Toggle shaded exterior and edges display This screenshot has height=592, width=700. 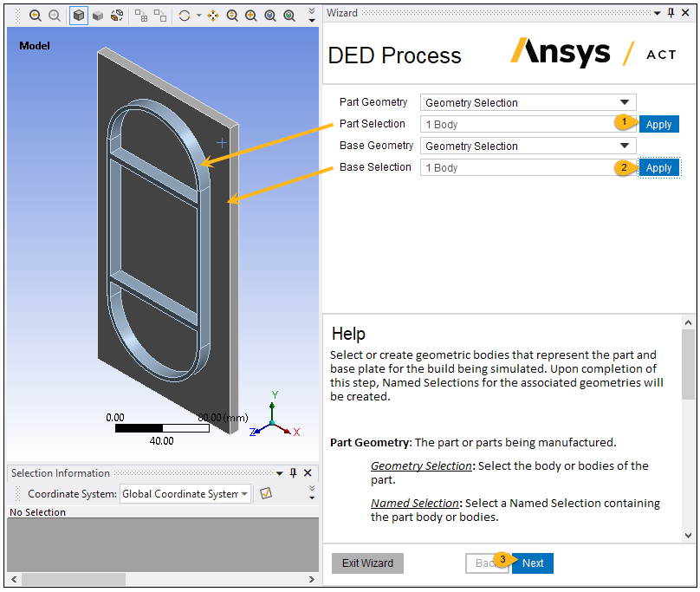79,16
